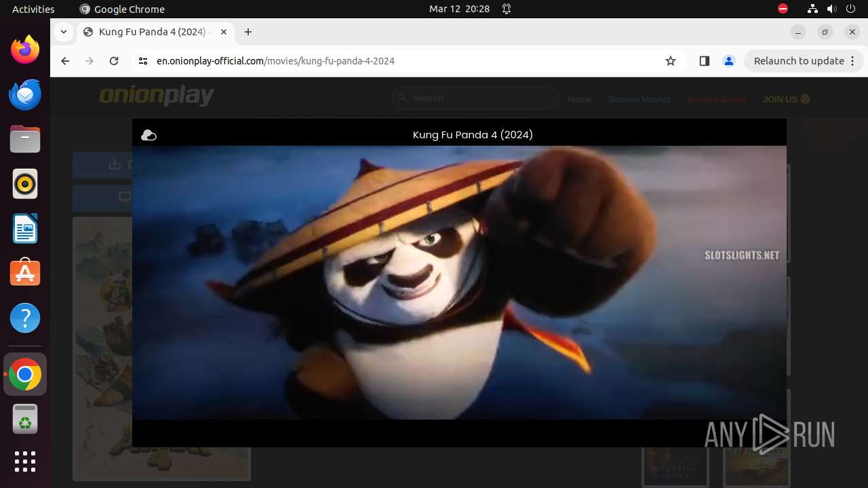Go back to the previous page
Viewport: 868px width, 488px height.
(x=65, y=61)
